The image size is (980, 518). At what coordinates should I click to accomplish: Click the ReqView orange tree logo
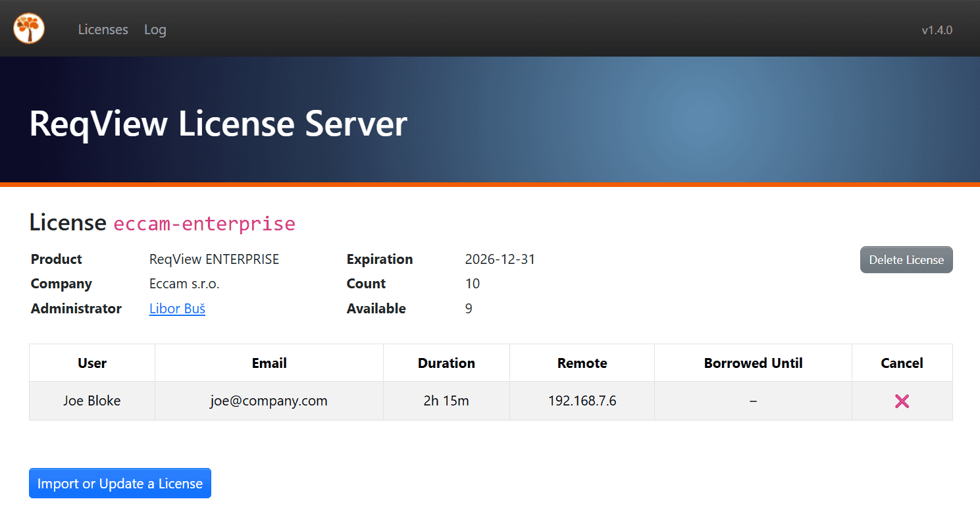29,29
